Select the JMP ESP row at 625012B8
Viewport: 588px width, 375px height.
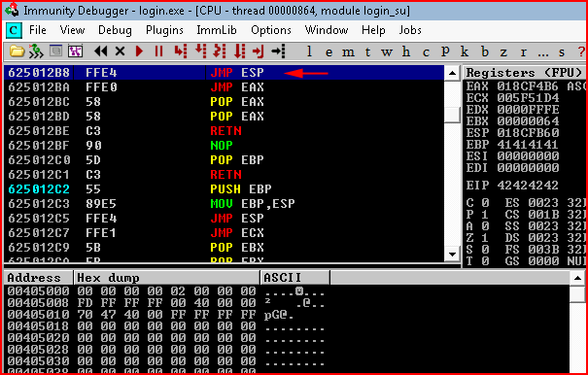click(224, 72)
